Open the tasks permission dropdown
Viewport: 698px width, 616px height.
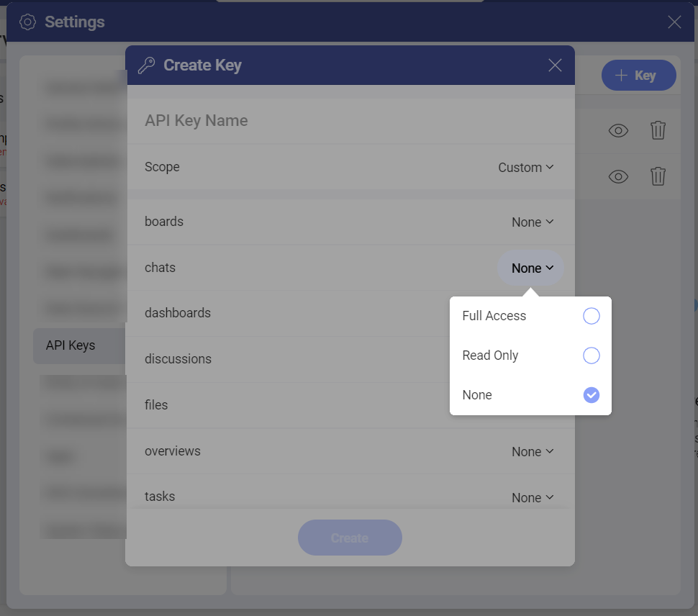(532, 497)
